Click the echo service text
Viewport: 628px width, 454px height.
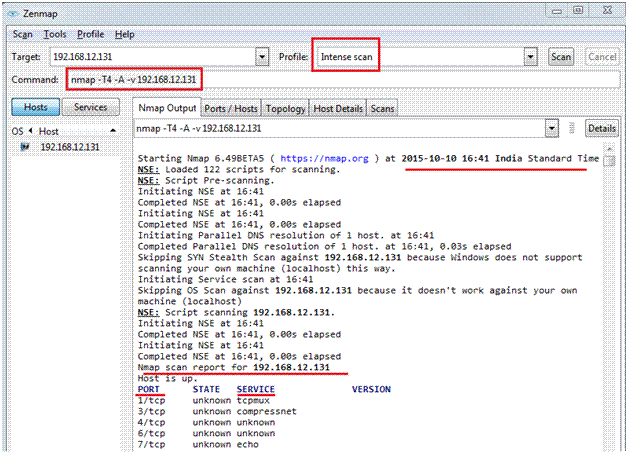pos(248,444)
